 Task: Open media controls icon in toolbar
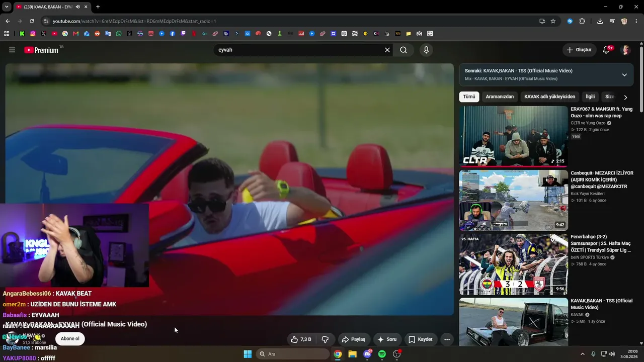612,21
